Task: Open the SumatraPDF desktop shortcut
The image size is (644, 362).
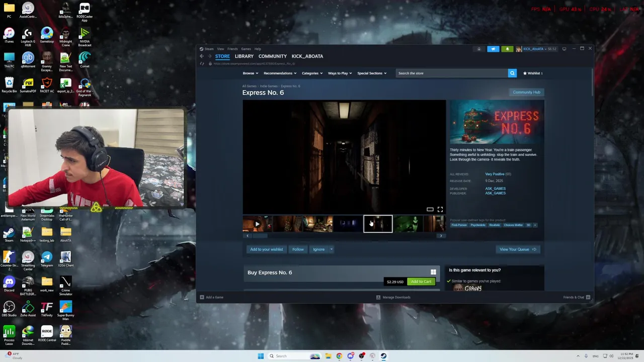Action: pyautogui.click(x=28, y=85)
